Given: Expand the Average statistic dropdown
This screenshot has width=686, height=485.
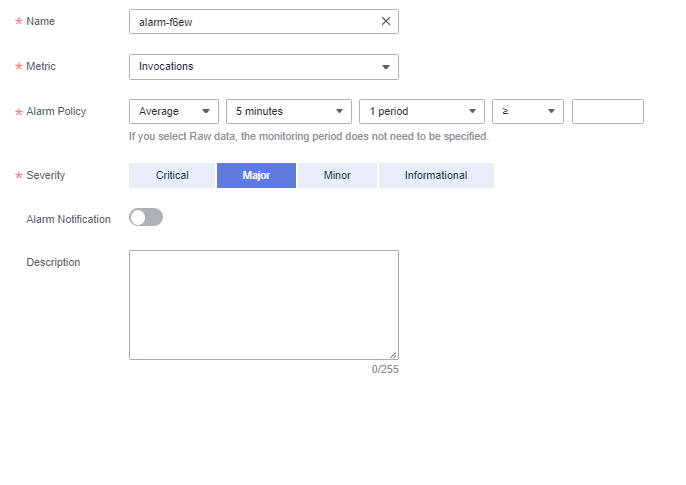Looking at the screenshot, I should 174,112.
